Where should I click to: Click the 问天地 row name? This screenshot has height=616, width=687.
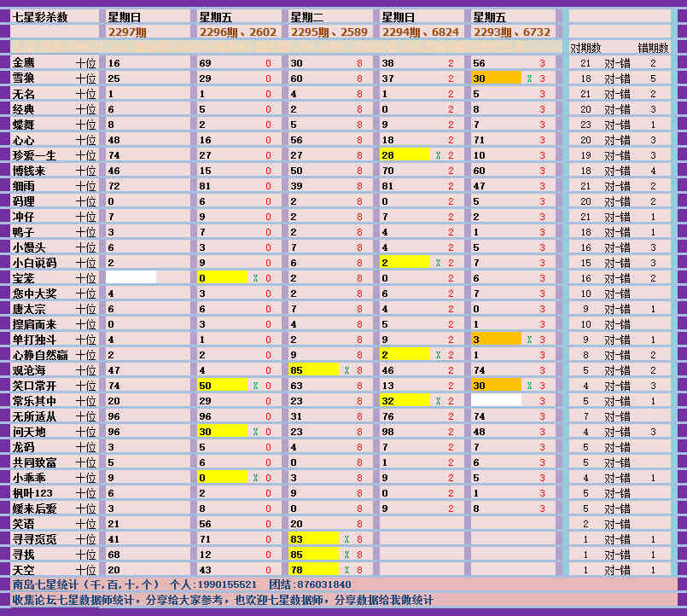(x=29, y=432)
